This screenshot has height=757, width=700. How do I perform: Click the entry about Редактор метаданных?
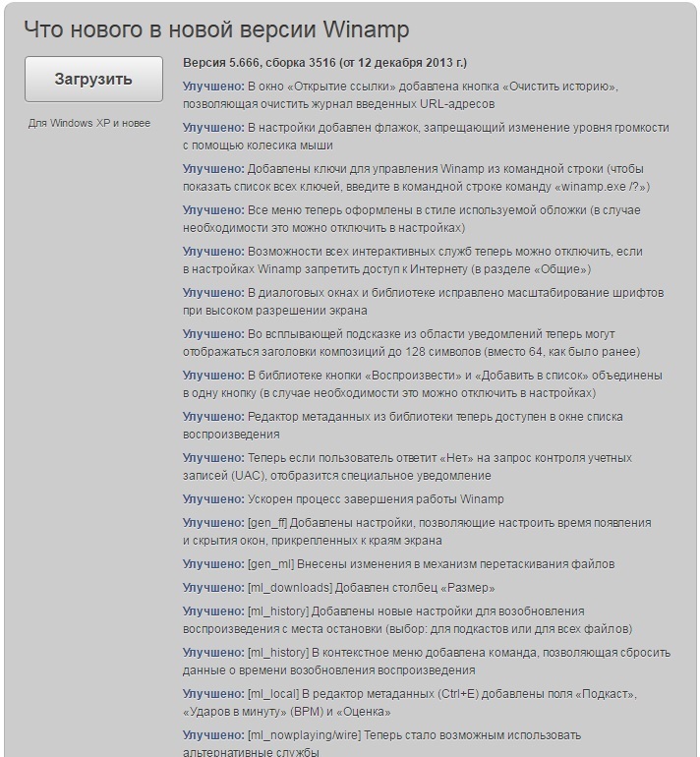403,426
